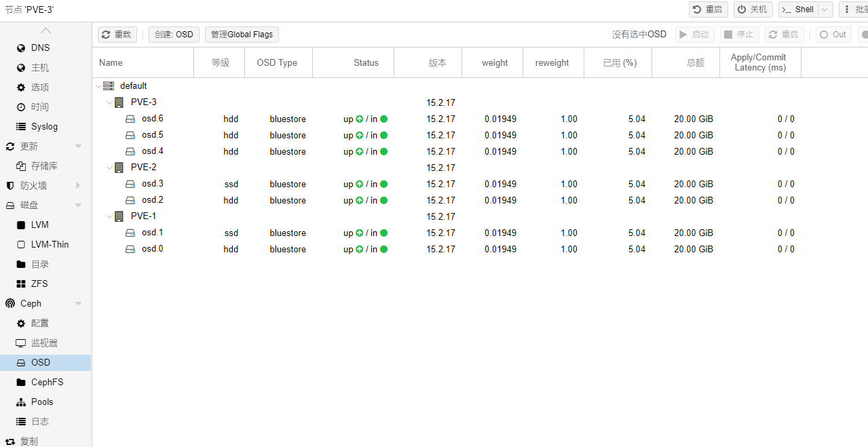Click the 停止 stop button
Screen dimensions: 868x447
coord(740,35)
